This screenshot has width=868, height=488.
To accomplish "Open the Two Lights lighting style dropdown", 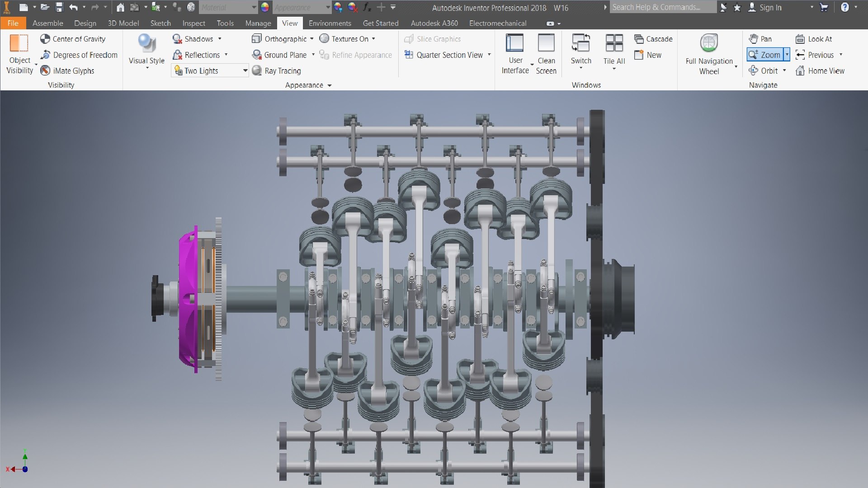I will [210, 70].
